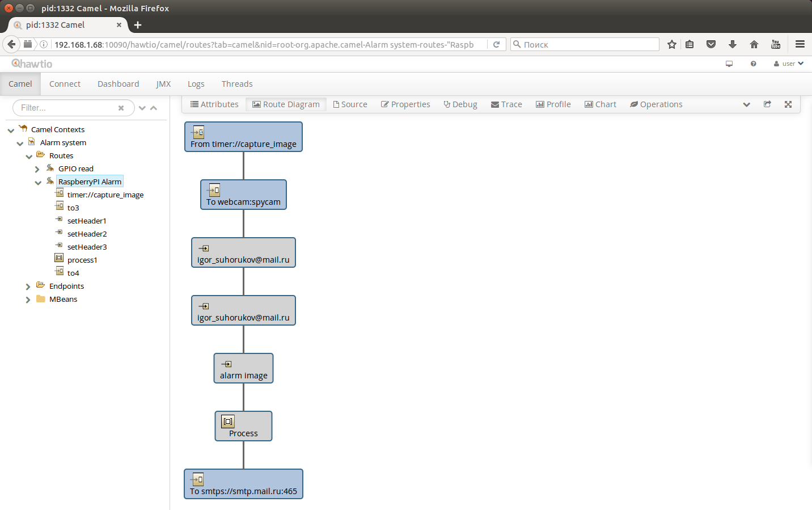This screenshot has width=812, height=510.
Task: Select the Route Diagram view
Action: click(x=286, y=104)
